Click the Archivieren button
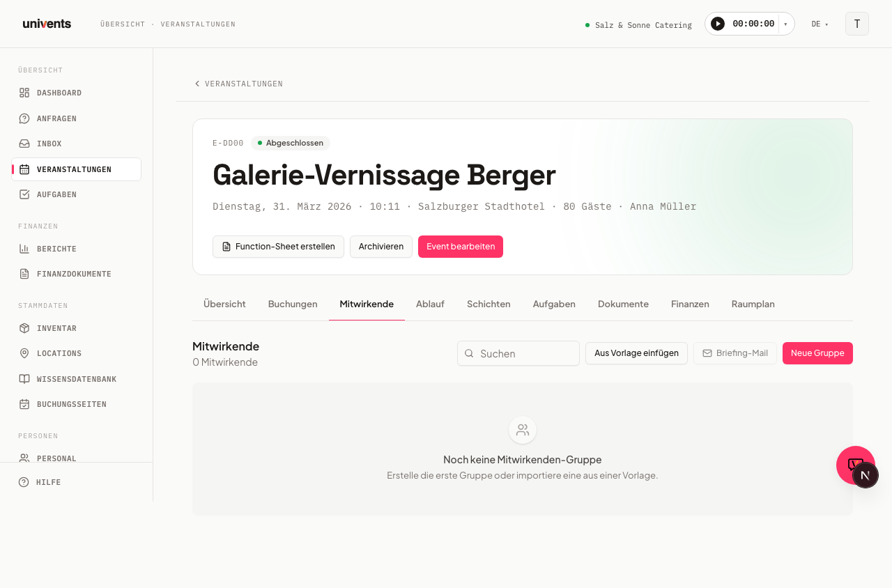Image resolution: width=892 pixels, height=588 pixels. pos(381,247)
